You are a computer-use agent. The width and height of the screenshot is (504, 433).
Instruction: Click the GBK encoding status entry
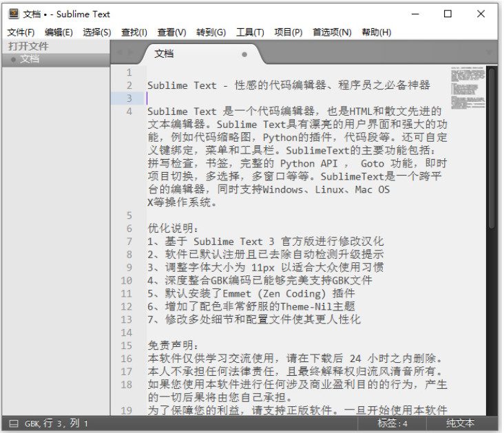[x=32, y=423]
